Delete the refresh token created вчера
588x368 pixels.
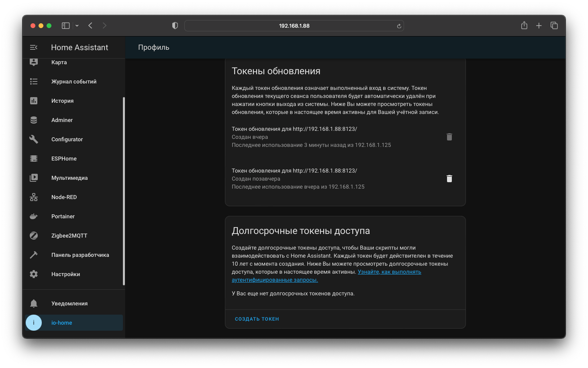[449, 137]
